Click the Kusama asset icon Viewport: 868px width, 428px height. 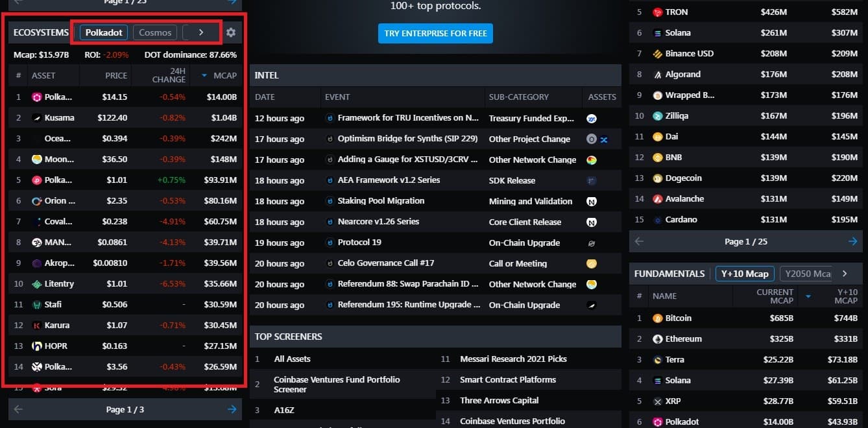point(37,118)
